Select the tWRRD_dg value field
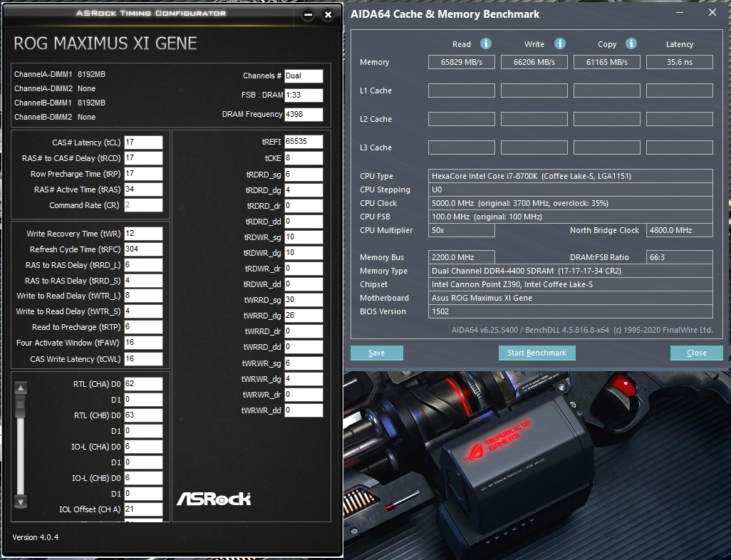The image size is (731, 560). [x=304, y=316]
